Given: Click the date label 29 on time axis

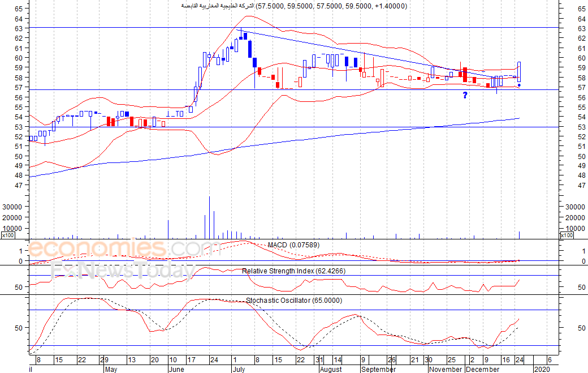Looking at the screenshot, I should [x=104, y=360].
